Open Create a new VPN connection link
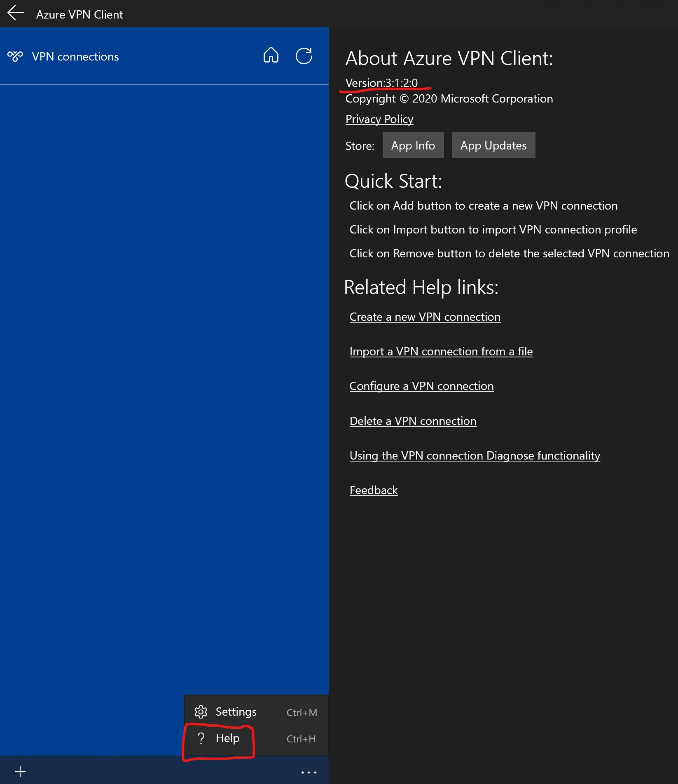The height and width of the screenshot is (784, 678). (425, 317)
